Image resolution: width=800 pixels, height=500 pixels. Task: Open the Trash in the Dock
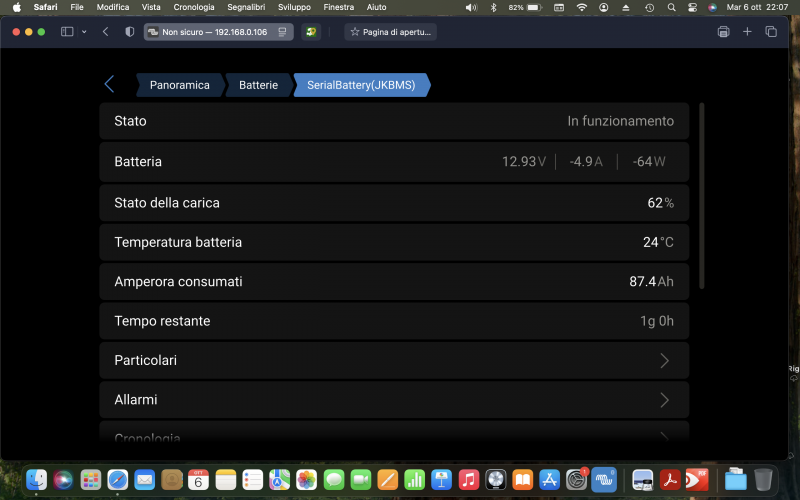point(763,480)
